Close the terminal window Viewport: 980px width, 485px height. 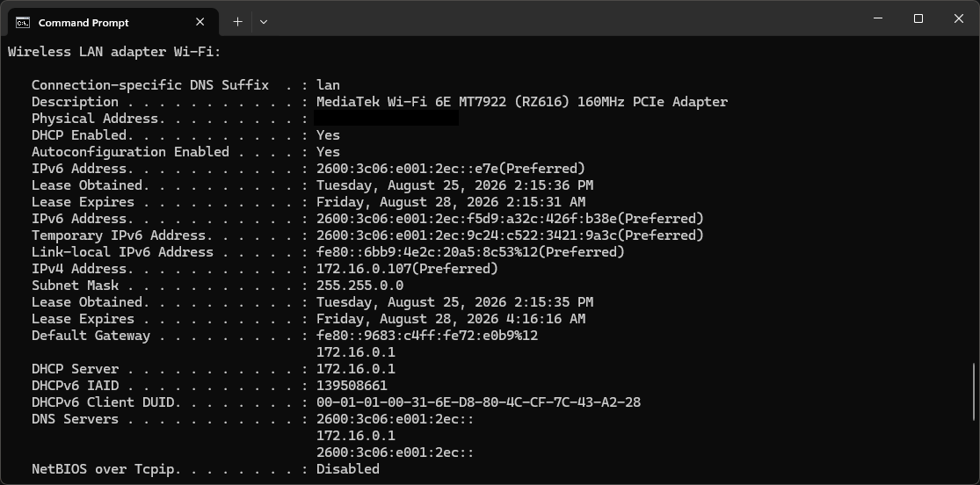[959, 18]
